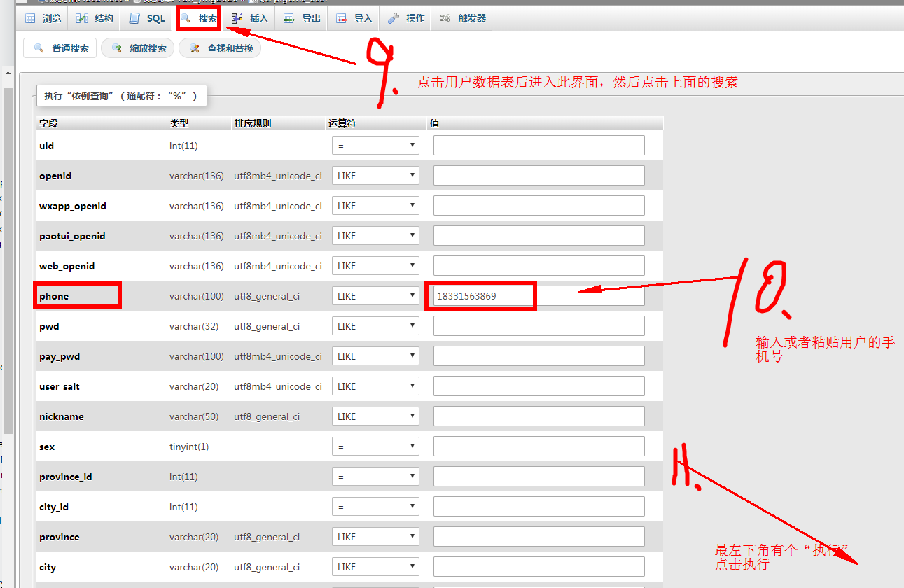Viewport: 904px width, 588px height.
Task: Open operator dropdown for phone row
Action: pyautogui.click(x=375, y=296)
